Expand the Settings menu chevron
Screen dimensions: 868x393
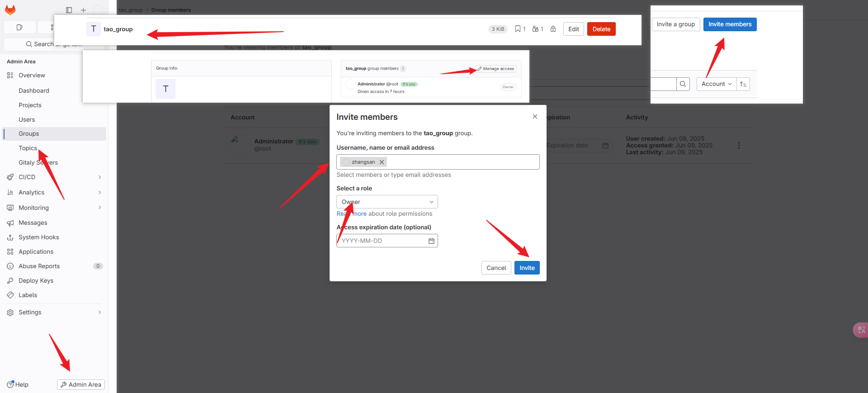coord(100,313)
